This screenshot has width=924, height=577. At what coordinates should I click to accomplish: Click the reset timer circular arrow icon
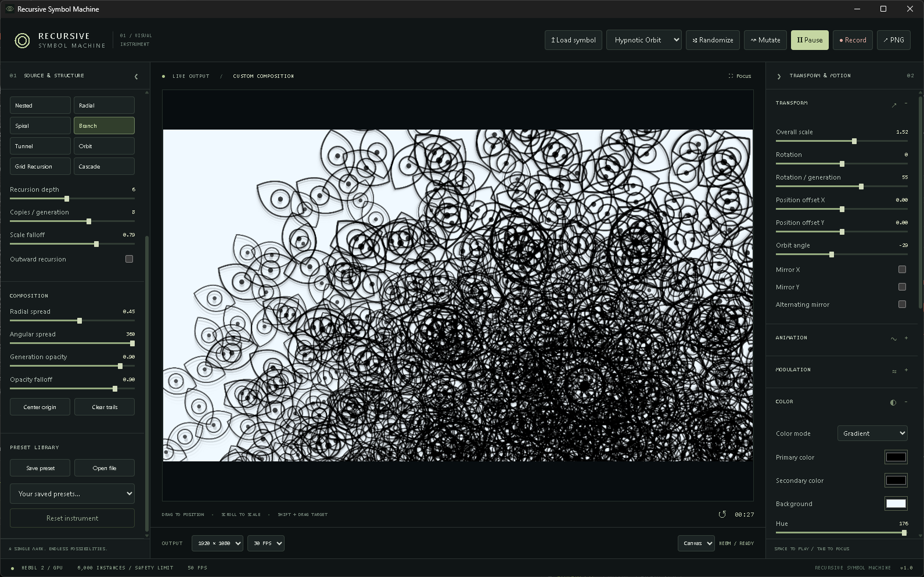click(722, 514)
